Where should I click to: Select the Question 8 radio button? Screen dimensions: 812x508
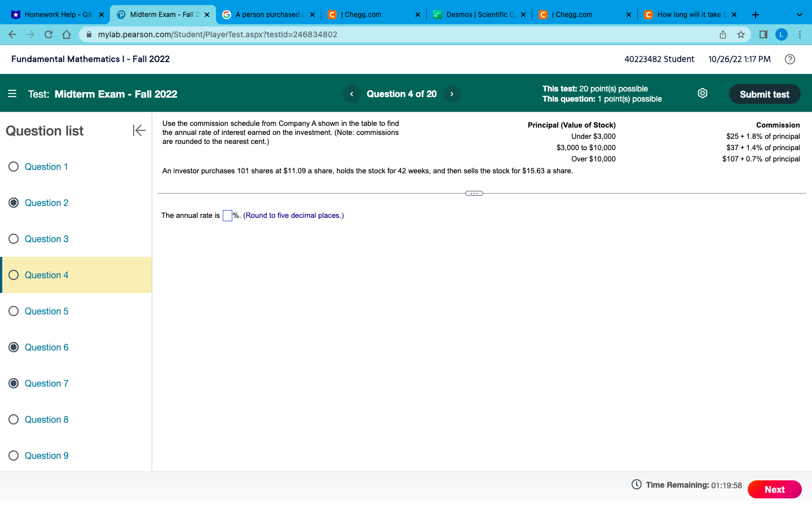pos(14,419)
